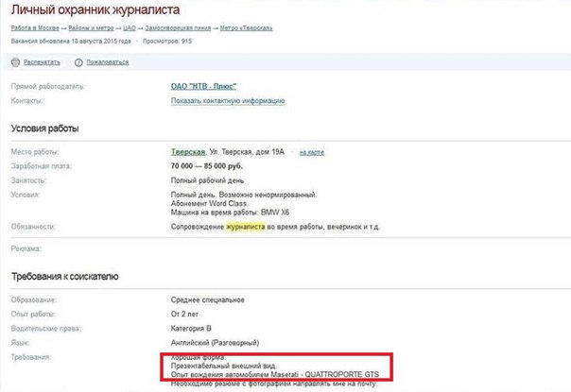
Task: Click the printer icon beside Распечатать
Action: tap(15, 62)
